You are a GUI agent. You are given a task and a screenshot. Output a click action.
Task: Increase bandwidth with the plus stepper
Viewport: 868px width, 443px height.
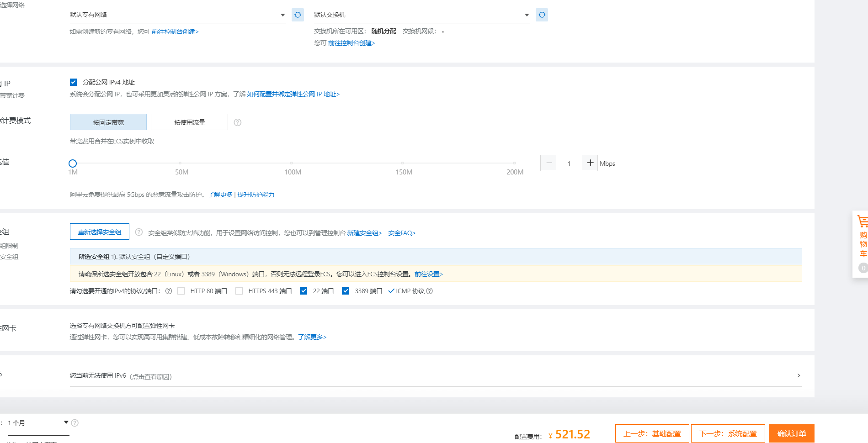(590, 163)
